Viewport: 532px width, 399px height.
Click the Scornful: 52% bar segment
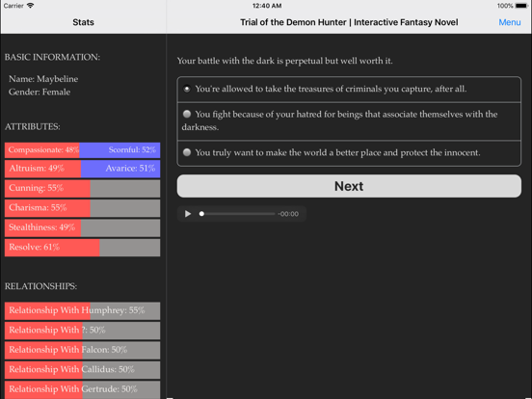click(120, 150)
